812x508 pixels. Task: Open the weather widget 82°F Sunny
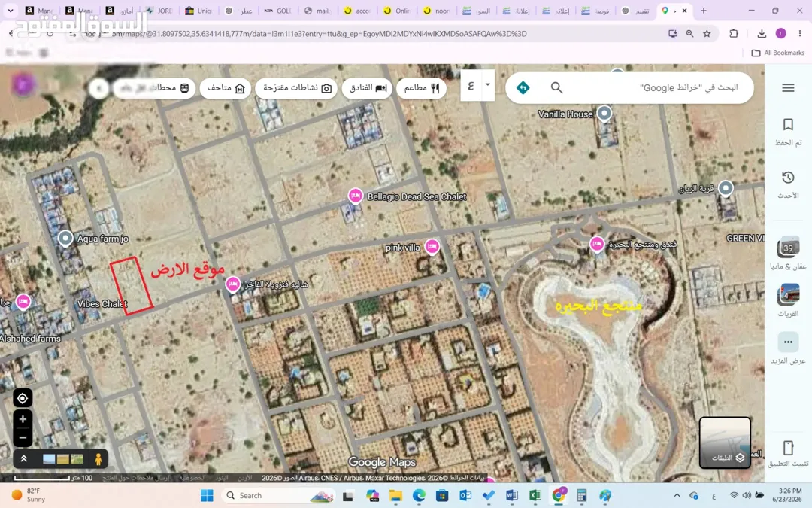pyautogui.click(x=29, y=495)
